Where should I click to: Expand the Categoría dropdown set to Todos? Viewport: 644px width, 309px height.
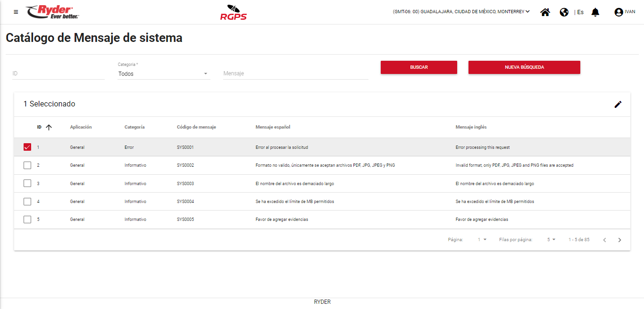163,74
